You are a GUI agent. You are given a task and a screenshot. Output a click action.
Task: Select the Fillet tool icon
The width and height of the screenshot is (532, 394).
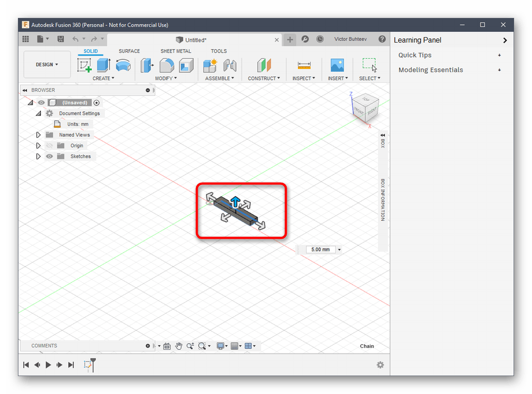pos(167,65)
